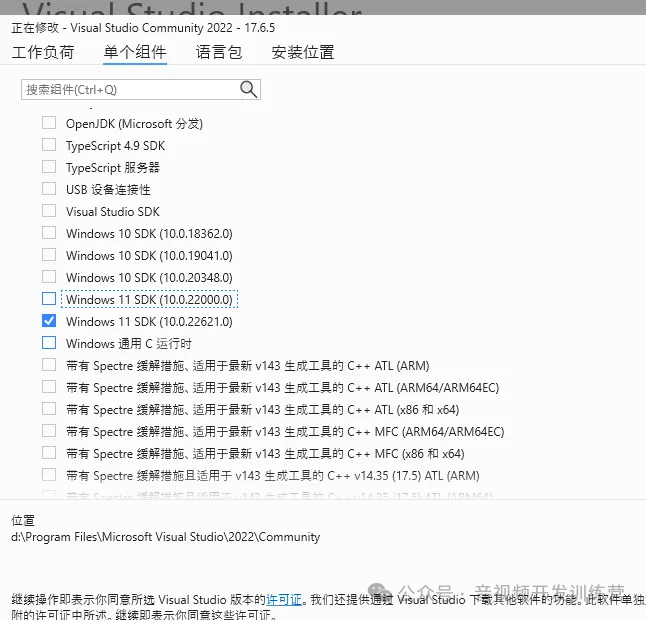Tick the TypeScript 服务器 checkbox
Viewport: 646px width, 620px height.
(49, 167)
